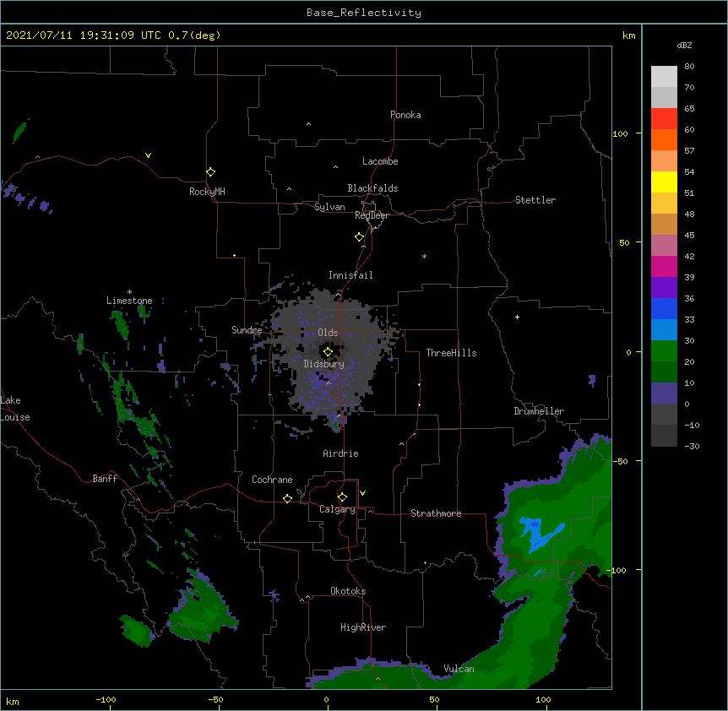Select the yellow 54 dBZ legend swatch

click(x=664, y=182)
